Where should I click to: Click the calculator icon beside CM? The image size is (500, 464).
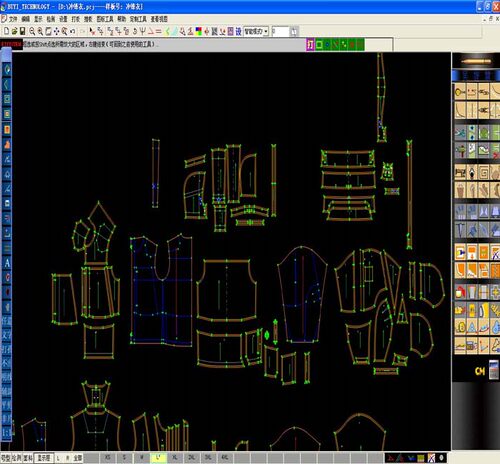(494, 370)
